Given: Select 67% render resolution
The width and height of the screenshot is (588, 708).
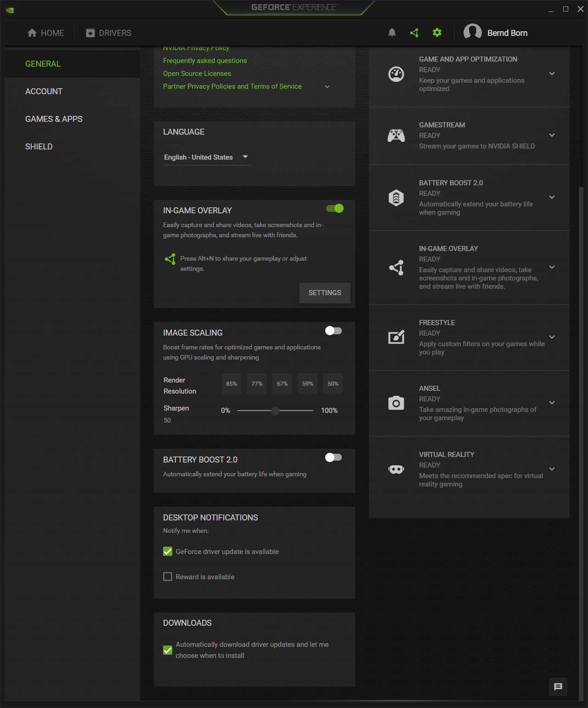Looking at the screenshot, I should (x=282, y=384).
